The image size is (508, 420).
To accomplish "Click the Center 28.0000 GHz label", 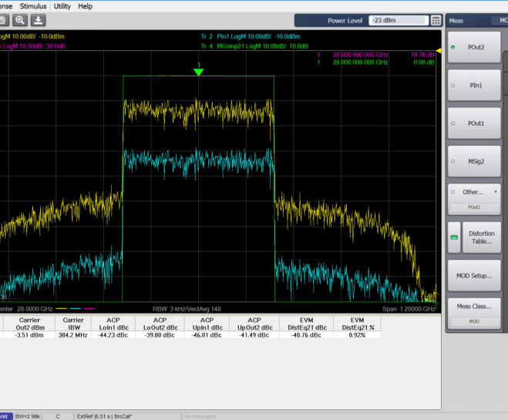I will pyautogui.click(x=26, y=309).
